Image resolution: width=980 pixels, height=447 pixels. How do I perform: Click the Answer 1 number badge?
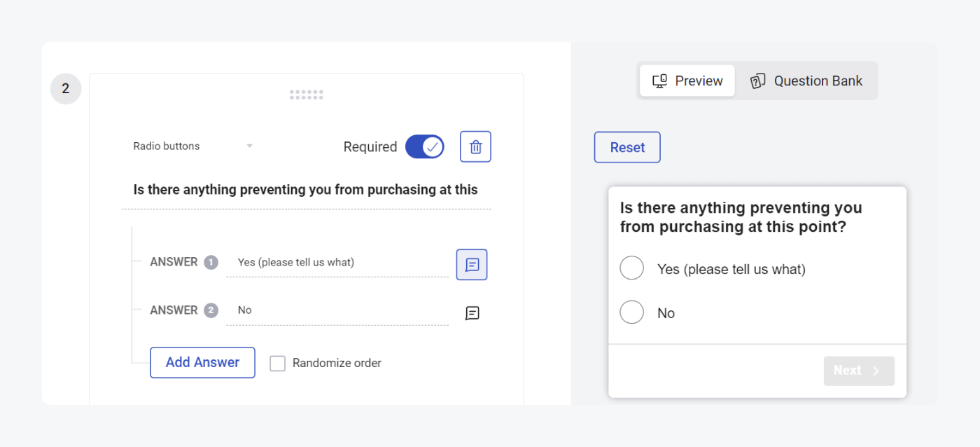point(211,261)
